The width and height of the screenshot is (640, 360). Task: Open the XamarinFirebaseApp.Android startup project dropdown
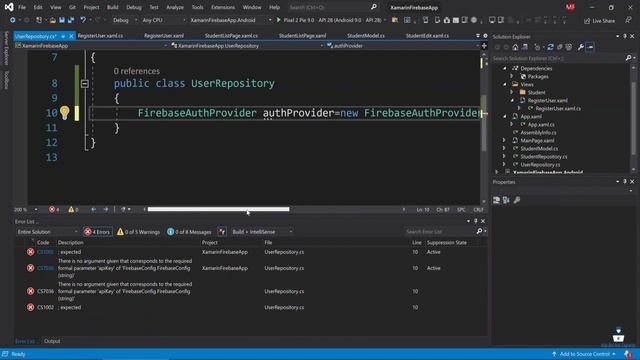coord(230,20)
